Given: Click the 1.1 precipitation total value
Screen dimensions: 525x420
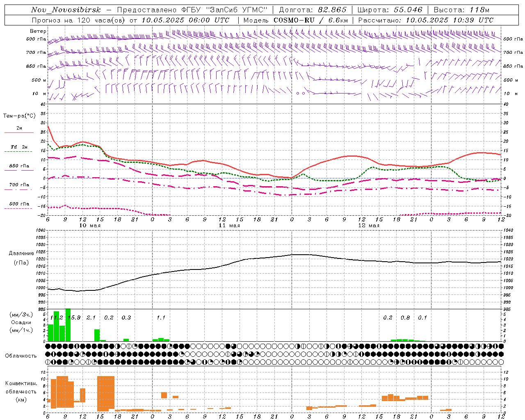Looking at the screenshot, I should 161,317.
